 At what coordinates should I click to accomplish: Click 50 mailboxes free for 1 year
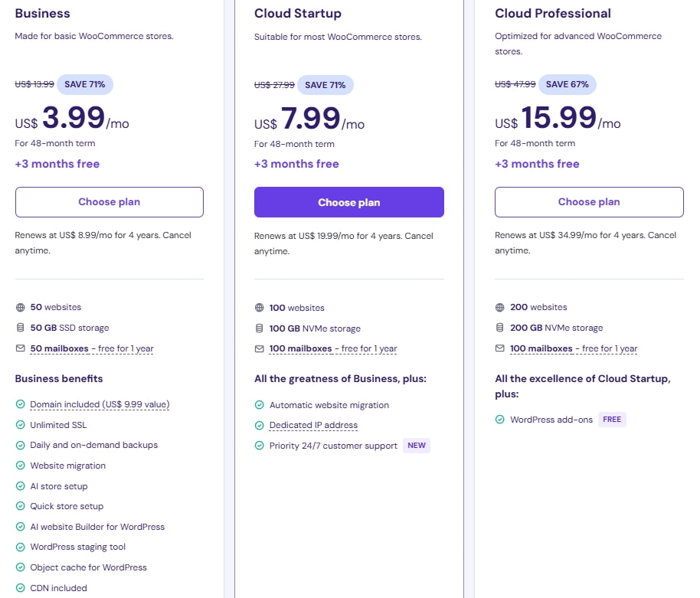(92, 348)
